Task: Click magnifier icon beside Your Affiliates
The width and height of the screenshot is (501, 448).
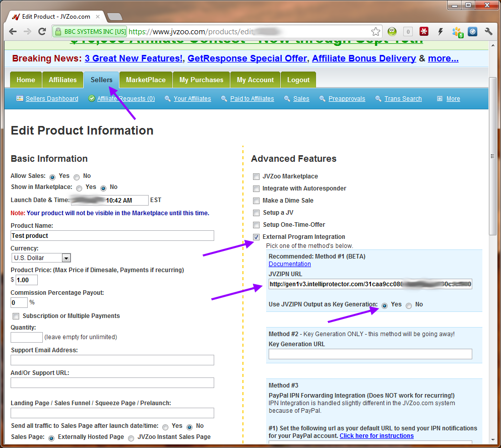Action: tap(167, 98)
